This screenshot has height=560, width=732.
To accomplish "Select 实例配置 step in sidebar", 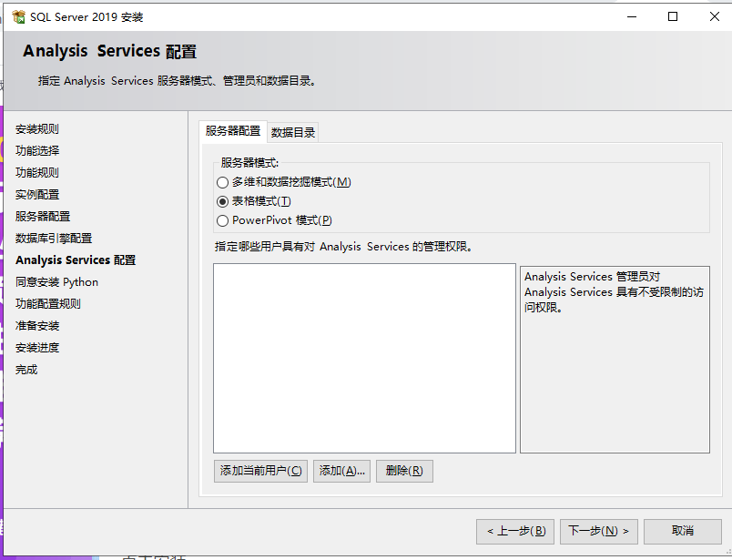I will pos(37,195).
